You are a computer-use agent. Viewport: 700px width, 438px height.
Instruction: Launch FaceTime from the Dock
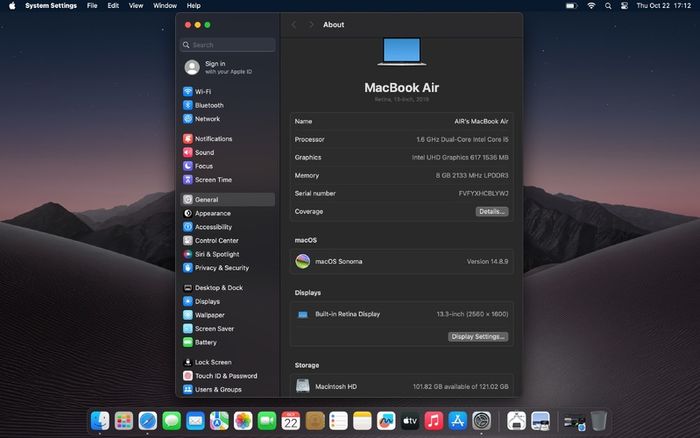[x=267, y=421]
